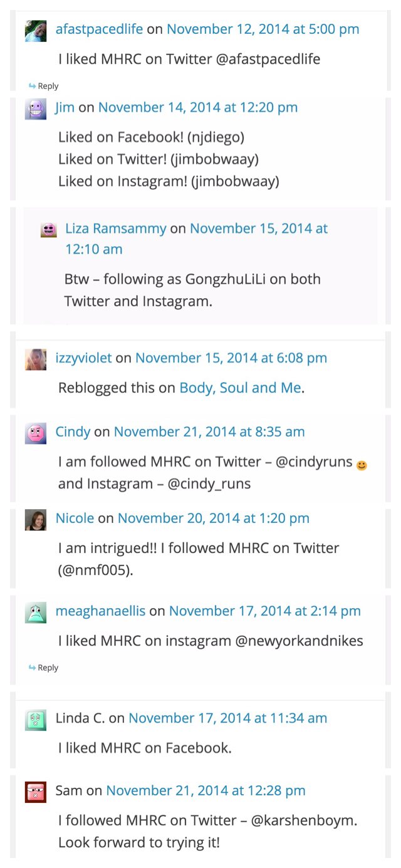Image resolution: width=401 pixels, height=868 pixels.
Task: Open Linda C.'s November 17 timestamp link
Action: coord(227,718)
